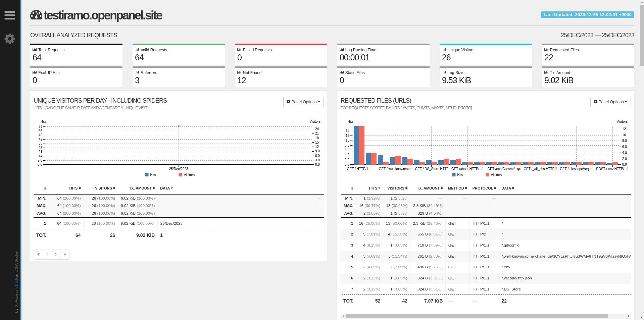The image size is (644, 320).
Task: Sort visitors table by Visitors column
Action: (x=105, y=188)
